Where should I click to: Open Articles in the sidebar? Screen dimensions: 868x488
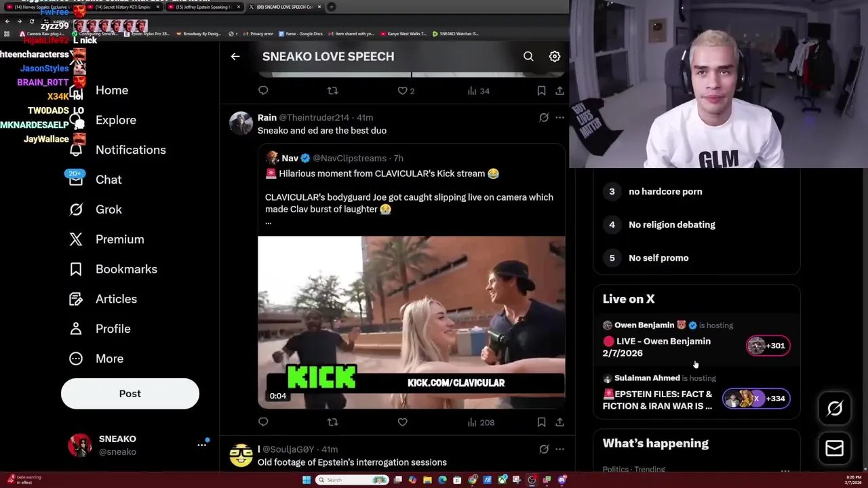coord(103,299)
